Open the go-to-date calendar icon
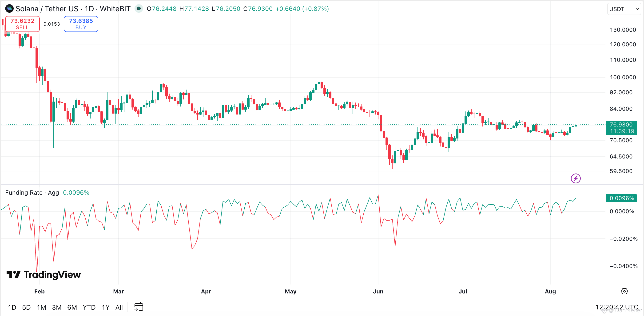The image size is (644, 316). 139,307
